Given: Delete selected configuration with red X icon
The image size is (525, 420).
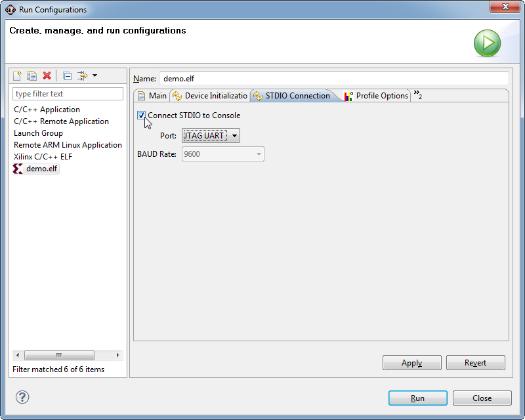Looking at the screenshot, I should coord(47,75).
